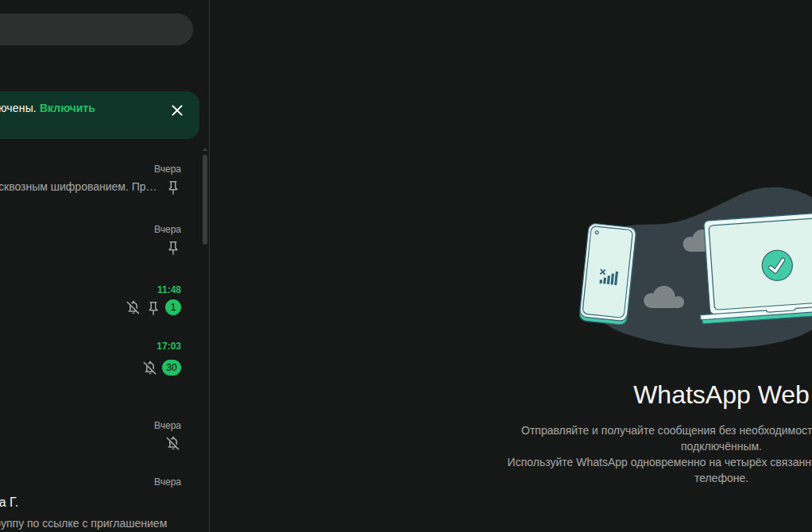Viewport: 812px width, 532px height.
Task: Click the phone illustration
Action: coord(608,273)
